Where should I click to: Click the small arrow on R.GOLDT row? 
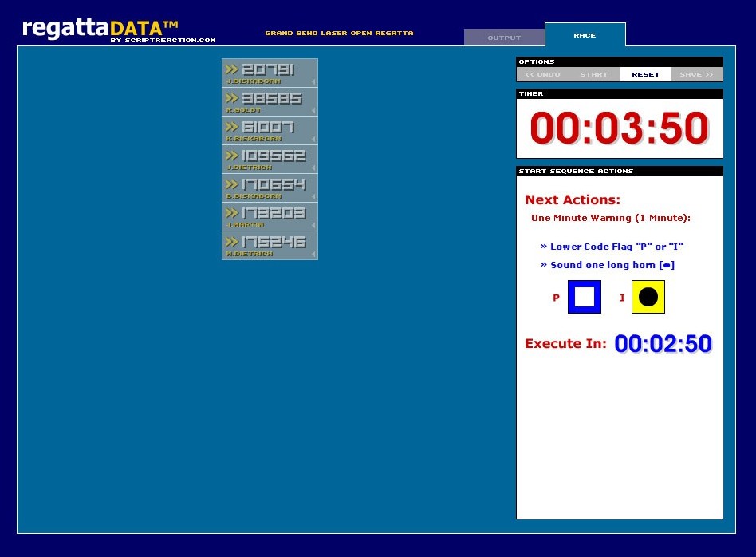click(x=313, y=111)
